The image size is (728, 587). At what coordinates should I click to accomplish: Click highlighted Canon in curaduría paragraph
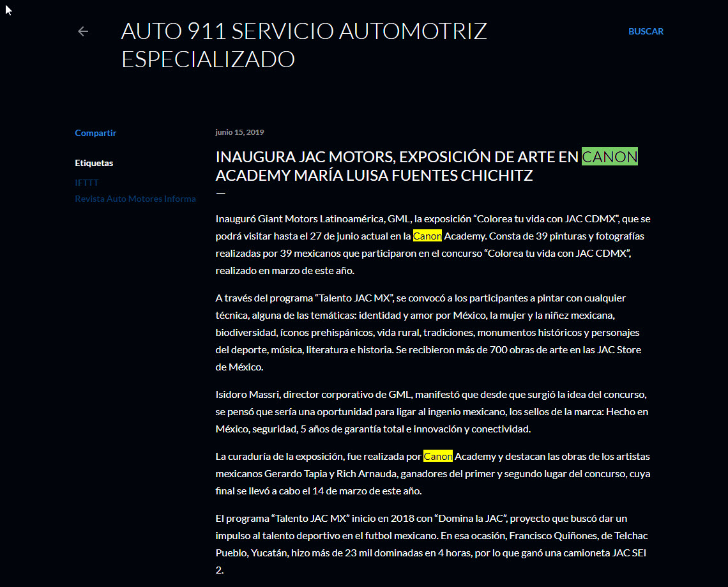point(438,457)
